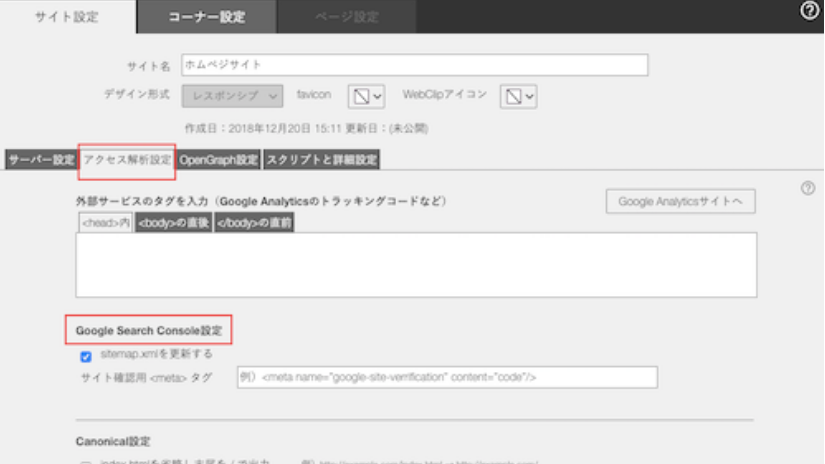Click the サイト確認用 meta タグ input field

point(447,377)
